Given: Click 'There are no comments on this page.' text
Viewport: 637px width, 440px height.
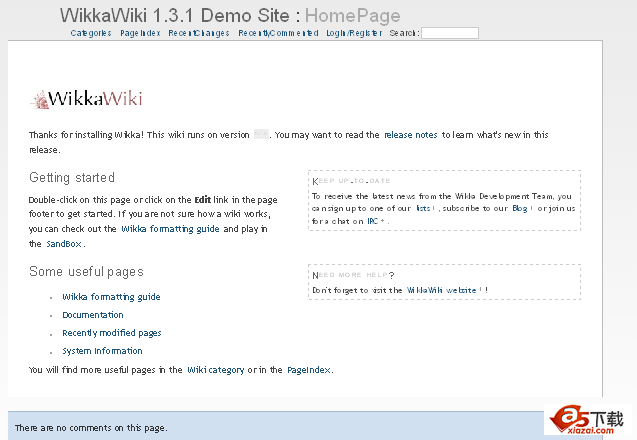Looking at the screenshot, I should (x=91, y=428).
